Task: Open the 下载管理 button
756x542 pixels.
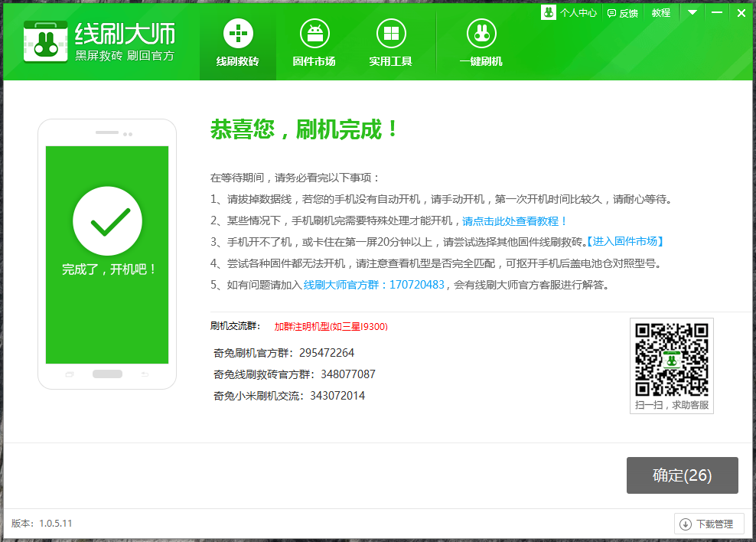Action: 709,524
